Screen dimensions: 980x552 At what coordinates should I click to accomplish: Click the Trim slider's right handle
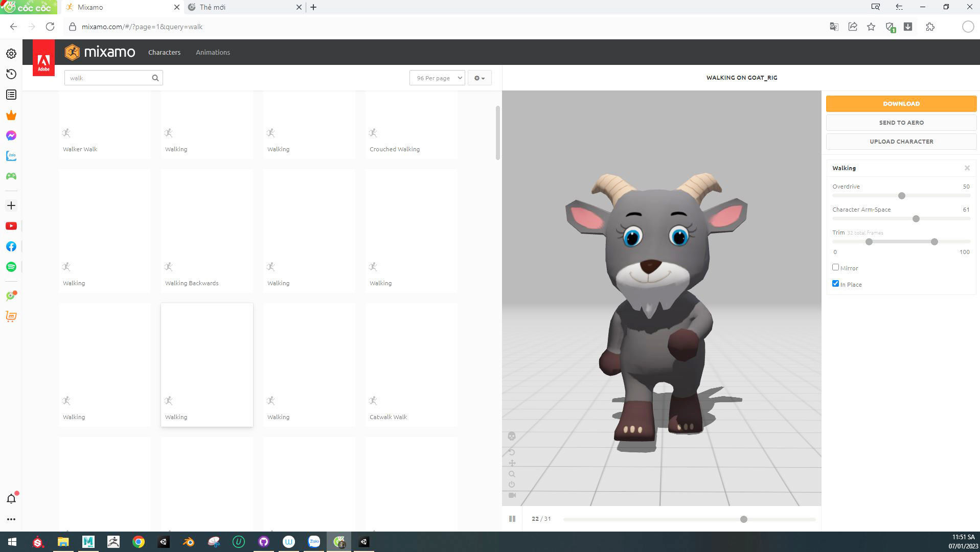[935, 242]
